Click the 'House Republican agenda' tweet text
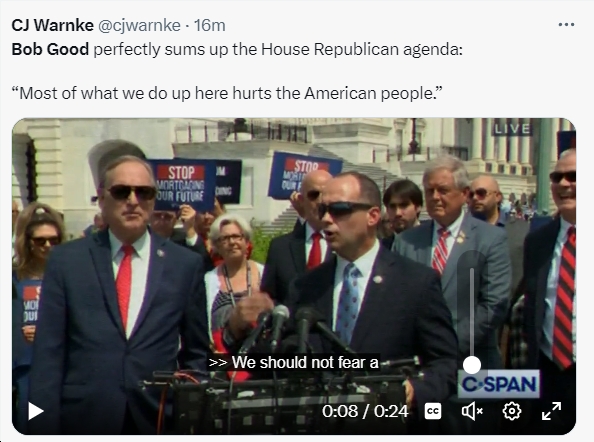This screenshot has height=442, width=594. click(x=362, y=49)
